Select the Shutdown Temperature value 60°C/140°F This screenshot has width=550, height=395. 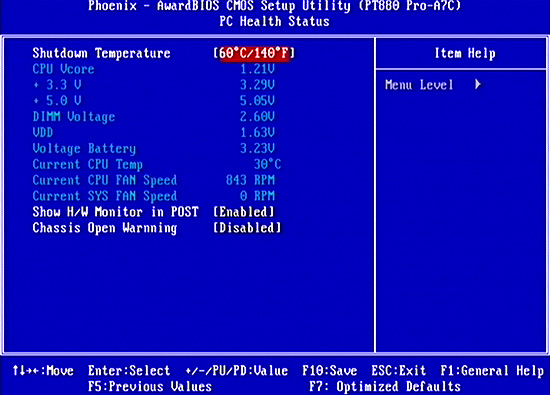254,53
